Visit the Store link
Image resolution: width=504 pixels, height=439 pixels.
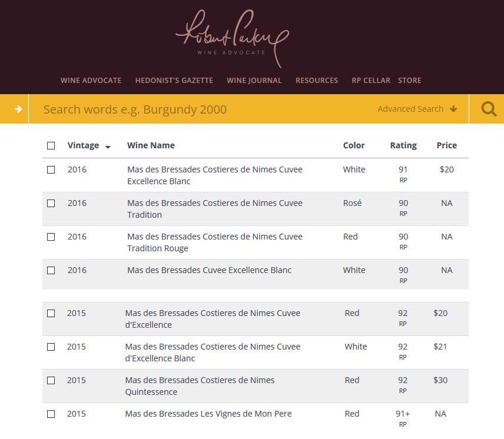pos(410,80)
